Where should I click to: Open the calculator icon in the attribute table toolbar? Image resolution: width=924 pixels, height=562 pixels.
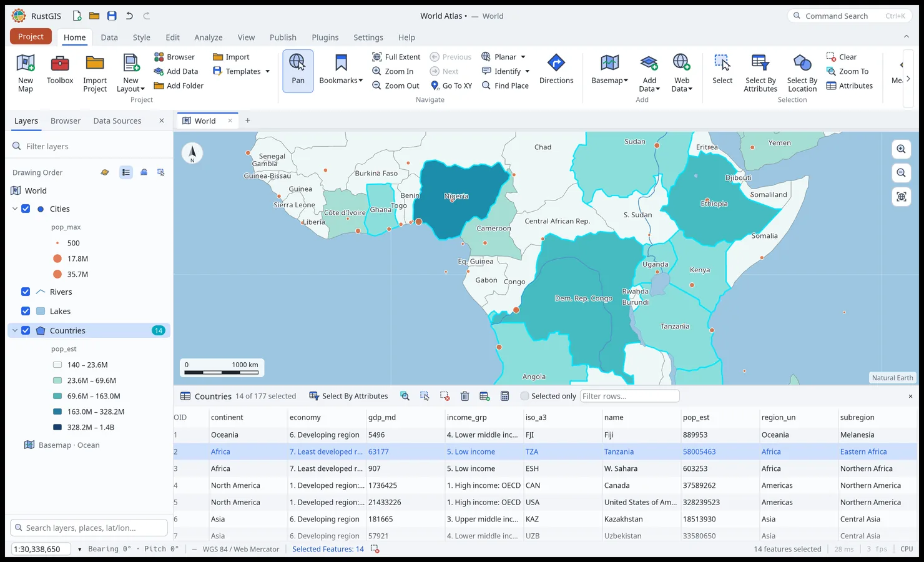(x=504, y=396)
